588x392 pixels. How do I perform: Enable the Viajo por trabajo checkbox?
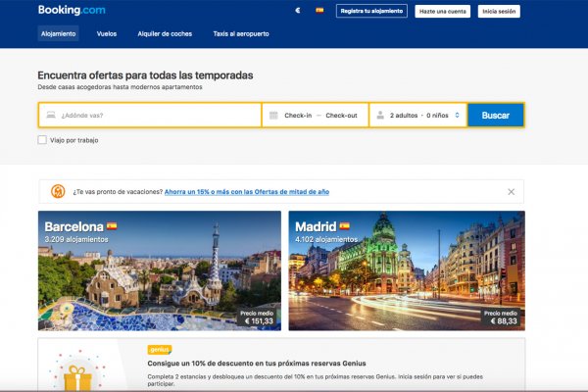click(42, 140)
